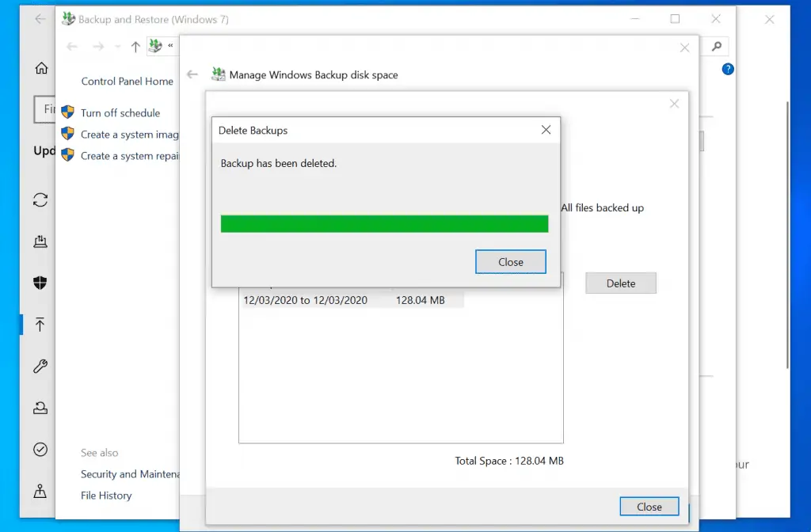Click the Delete button for backup files
The height and width of the screenshot is (532, 811).
[x=621, y=283]
